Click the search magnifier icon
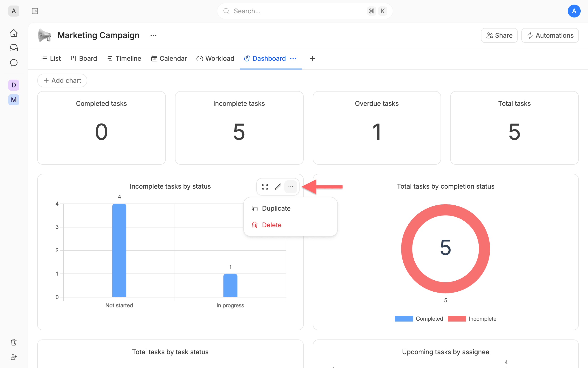 pyautogui.click(x=226, y=11)
